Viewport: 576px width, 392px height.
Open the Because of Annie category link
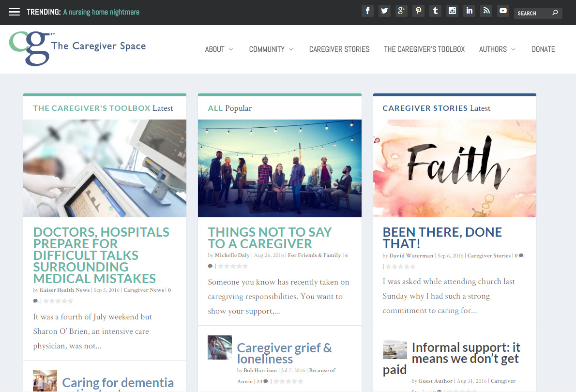point(286,376)
